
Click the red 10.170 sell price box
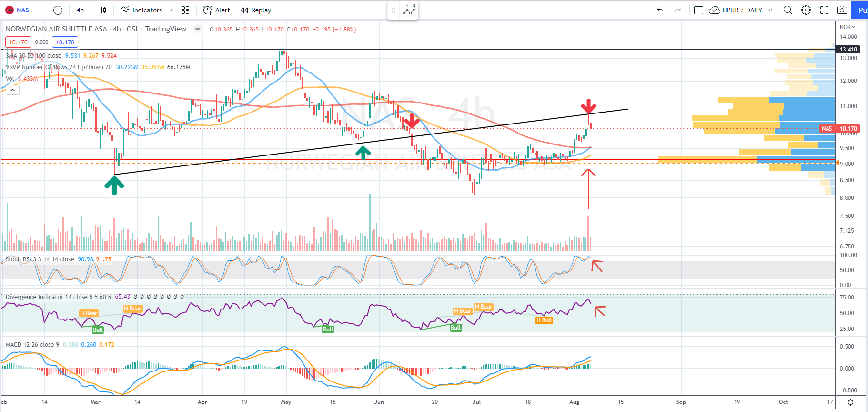(19, 42)
